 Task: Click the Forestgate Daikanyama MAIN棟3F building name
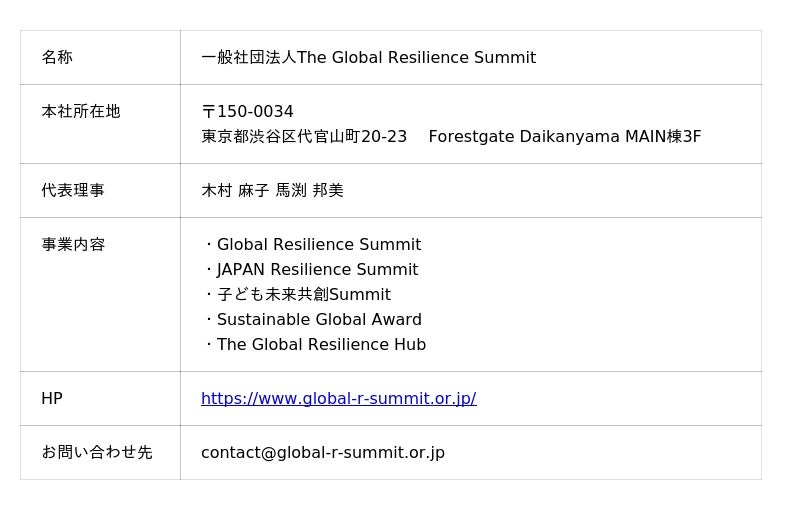tap(564, 137)
